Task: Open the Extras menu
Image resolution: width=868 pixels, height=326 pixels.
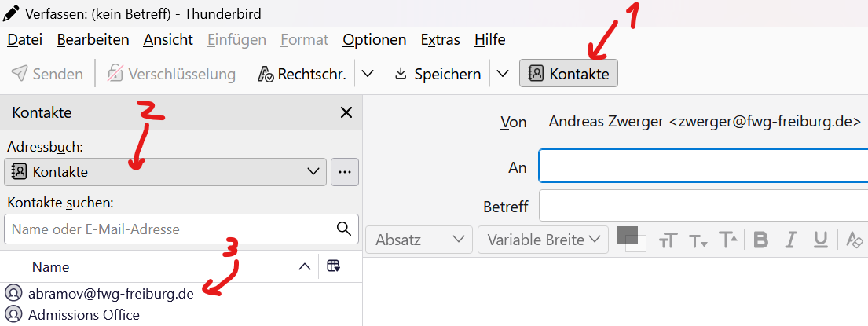Action: pyautogui.click(x=440, y=39)
